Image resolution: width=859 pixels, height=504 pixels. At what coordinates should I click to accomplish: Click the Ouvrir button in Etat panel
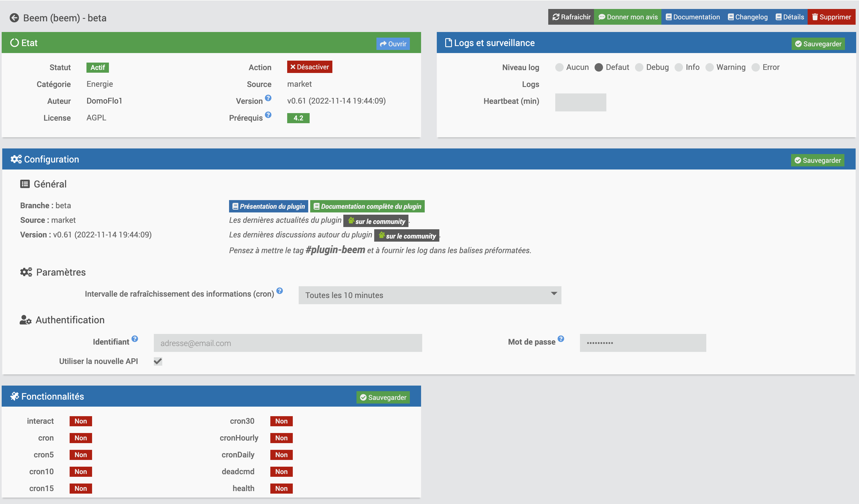click(x=393, y=44)
